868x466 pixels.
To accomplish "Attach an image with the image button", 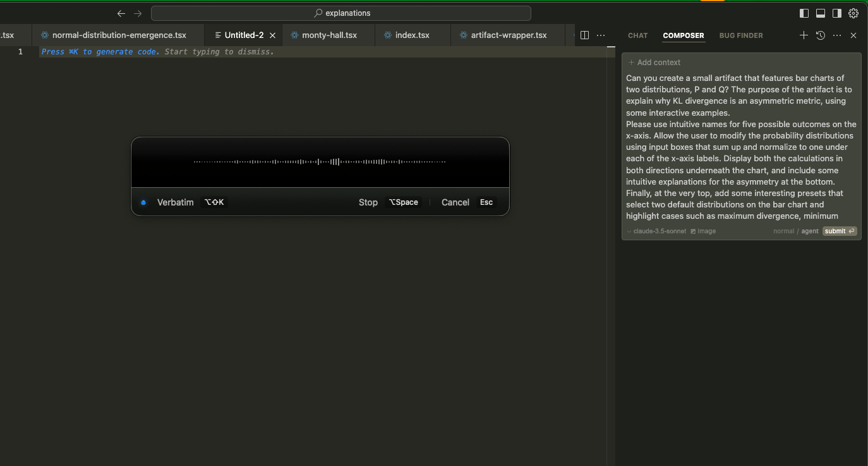I will click(703, 231).
